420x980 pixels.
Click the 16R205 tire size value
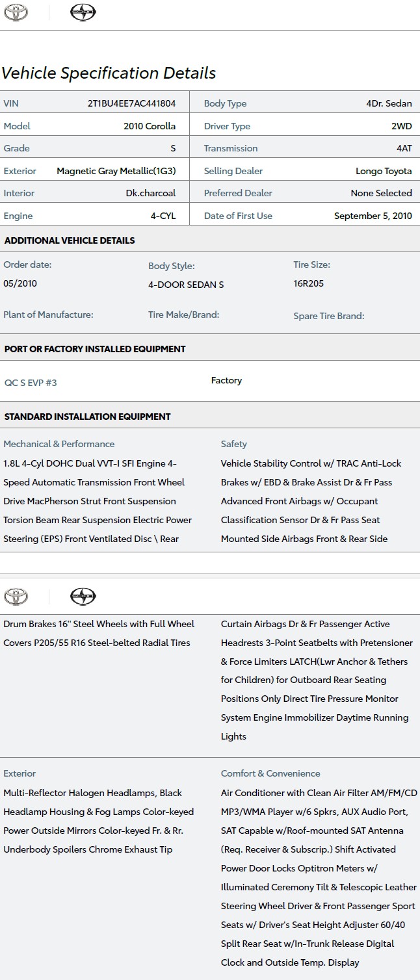(x=308, y=283)
